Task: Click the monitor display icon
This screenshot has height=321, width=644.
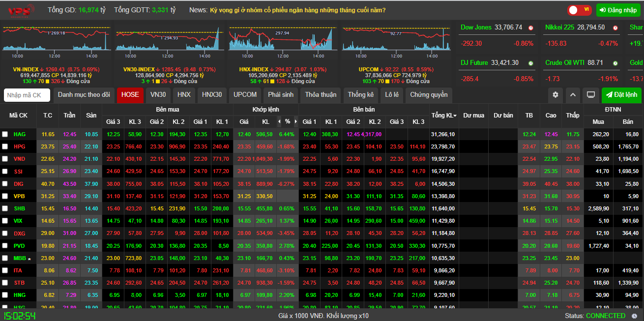Action: (591, 95)
